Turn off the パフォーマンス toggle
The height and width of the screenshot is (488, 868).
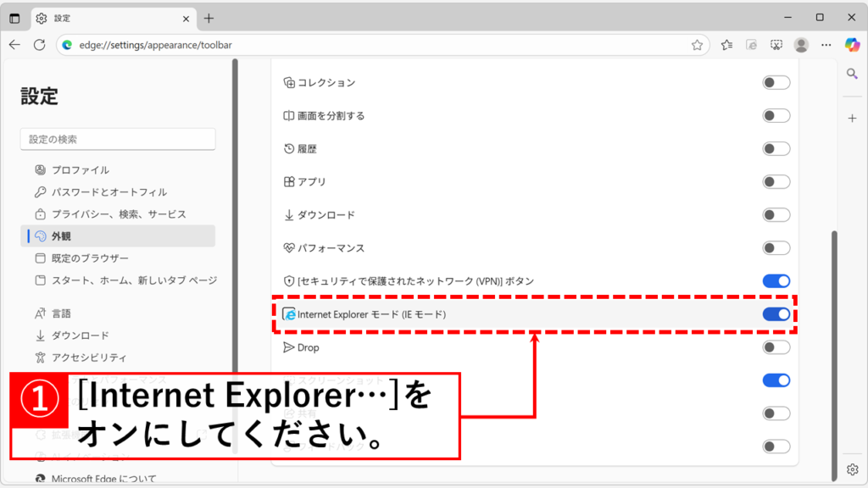pyautogui.click(x=775, y=247)
